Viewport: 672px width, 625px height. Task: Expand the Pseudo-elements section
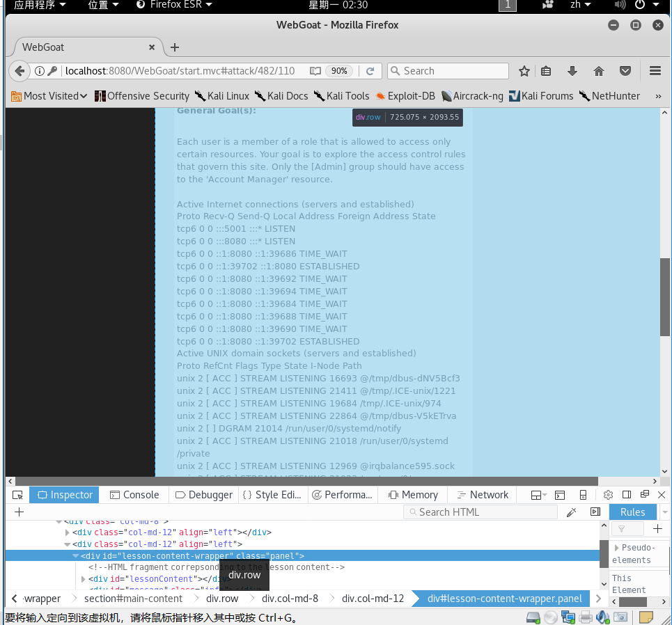[x=616, y=548]
